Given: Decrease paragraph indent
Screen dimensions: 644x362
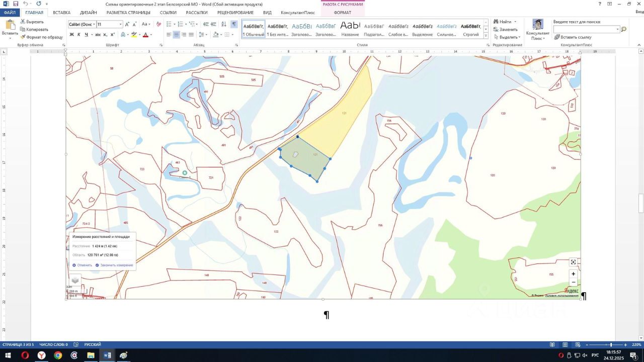Looking at the screenshot, I should (205, 24).
